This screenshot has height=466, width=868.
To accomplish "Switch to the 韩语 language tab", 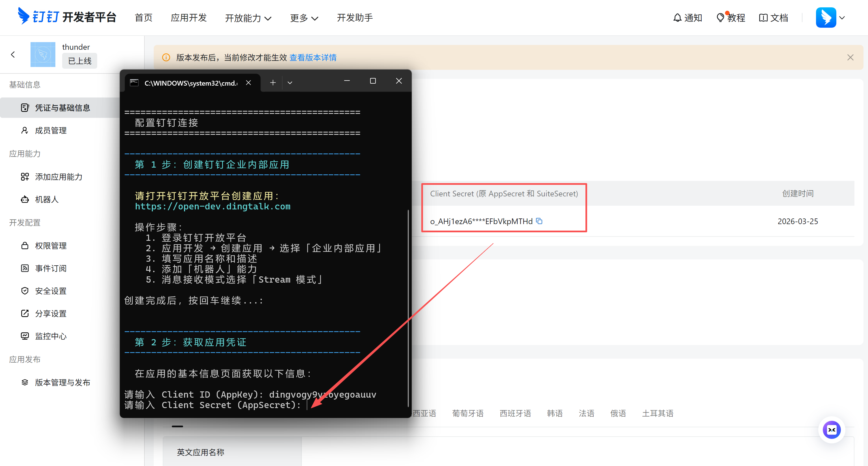I will [x=555, y=413].
